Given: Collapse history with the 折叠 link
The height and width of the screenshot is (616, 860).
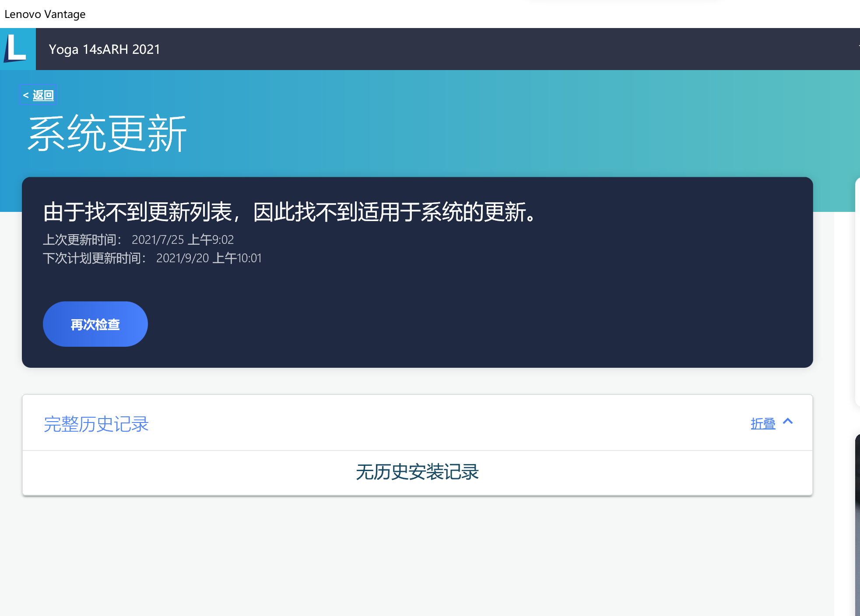Looking at the screenshot, I should (x=763, y=423).
